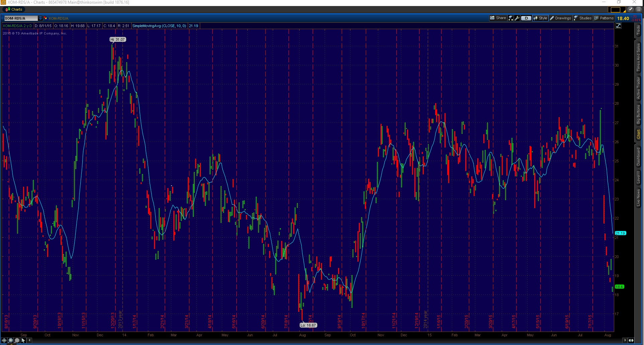
Task: Toggle the price axis scale curve icon
Action: [618, 26]
